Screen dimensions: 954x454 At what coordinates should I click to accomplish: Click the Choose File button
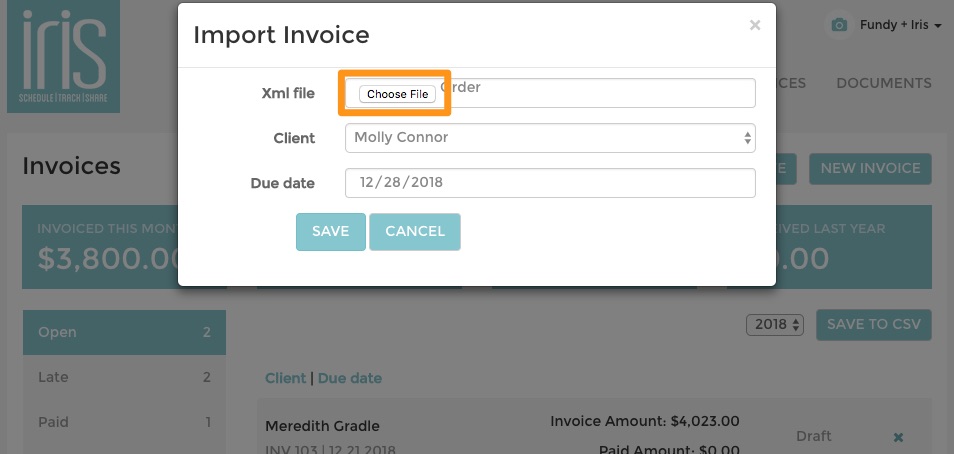click(x=397, y=94)
